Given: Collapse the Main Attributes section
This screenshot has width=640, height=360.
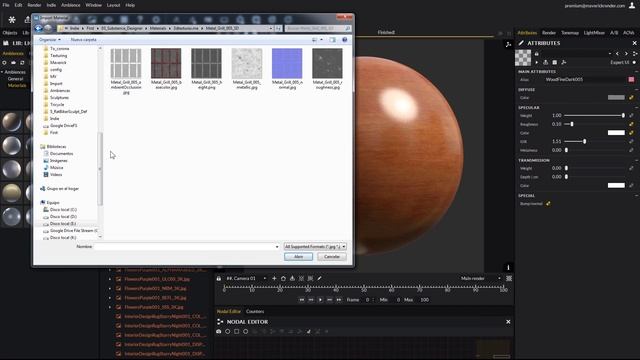Looking at the screenshot, I should coord(636,71).
